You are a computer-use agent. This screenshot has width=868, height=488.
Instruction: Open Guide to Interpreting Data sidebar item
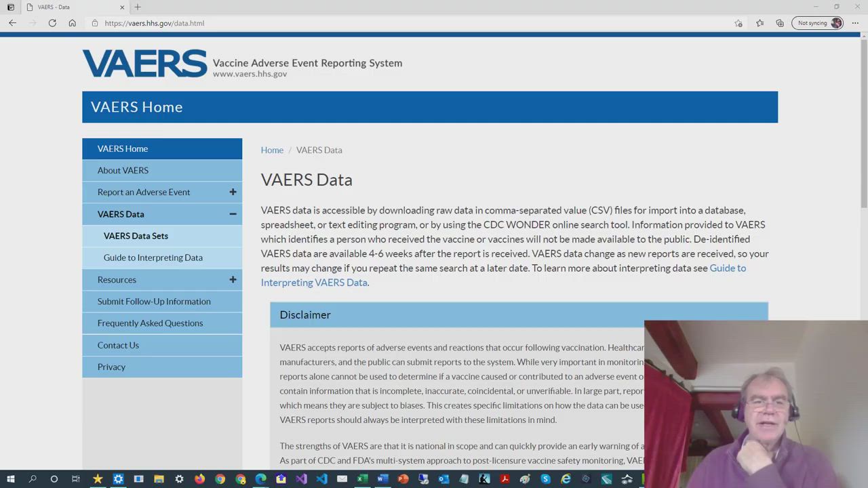[x=153, y=258]
